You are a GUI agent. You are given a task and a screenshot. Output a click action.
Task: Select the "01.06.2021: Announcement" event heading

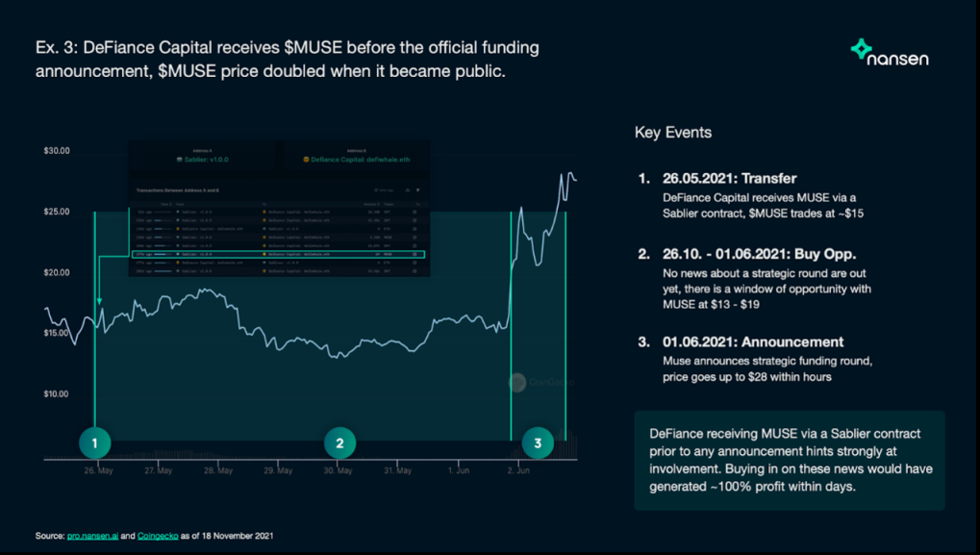click(752, 342)
